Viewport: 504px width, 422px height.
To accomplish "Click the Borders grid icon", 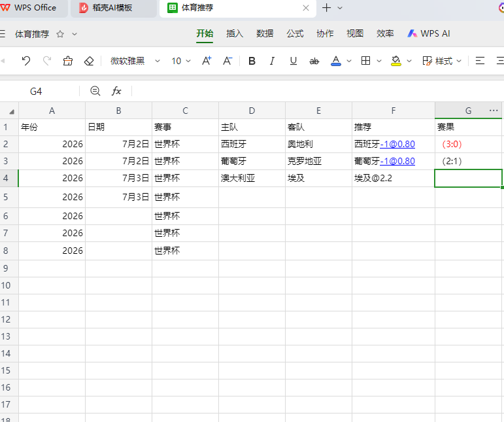I will (366, 60).
